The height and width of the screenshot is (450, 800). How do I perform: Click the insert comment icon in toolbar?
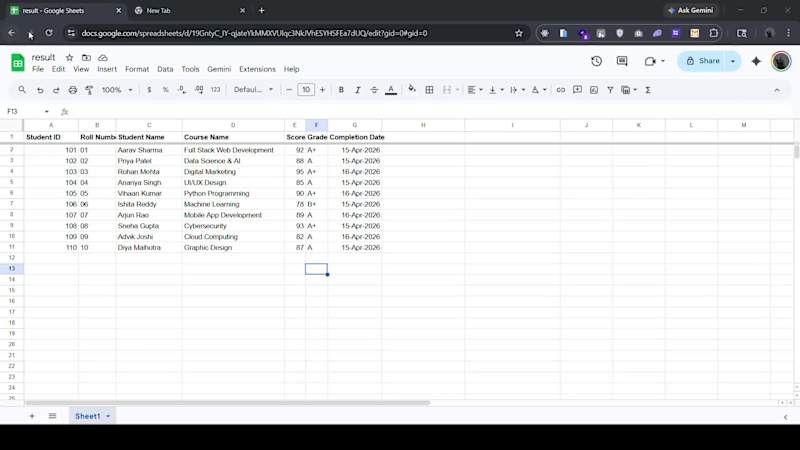577,90
